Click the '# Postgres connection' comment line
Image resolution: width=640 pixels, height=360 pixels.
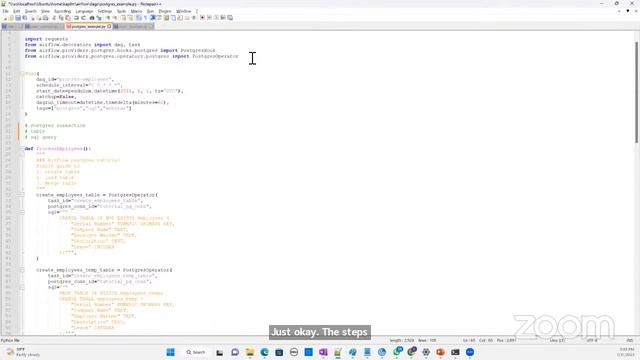55,125
